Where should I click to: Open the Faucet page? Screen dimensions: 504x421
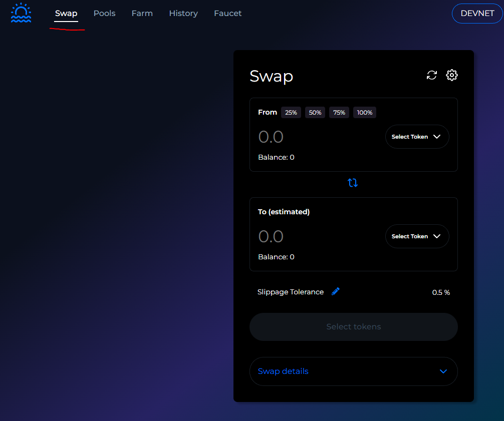pyautogui.click(x=227, y=14)
